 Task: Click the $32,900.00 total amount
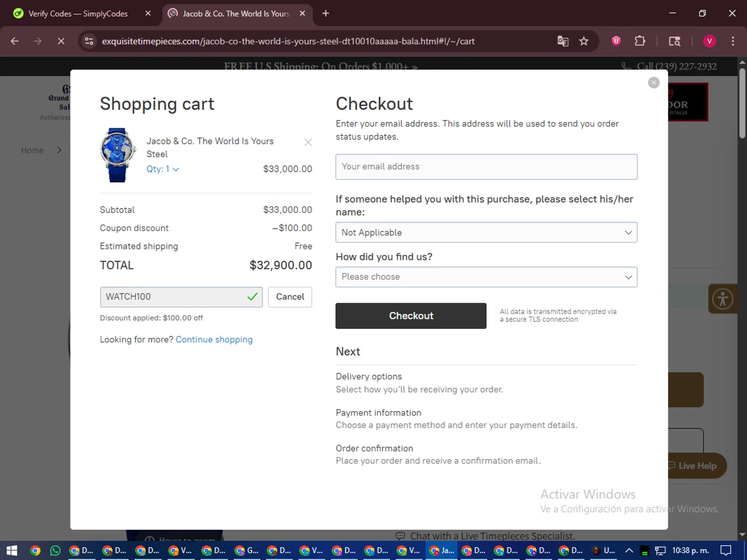point(281,265)
